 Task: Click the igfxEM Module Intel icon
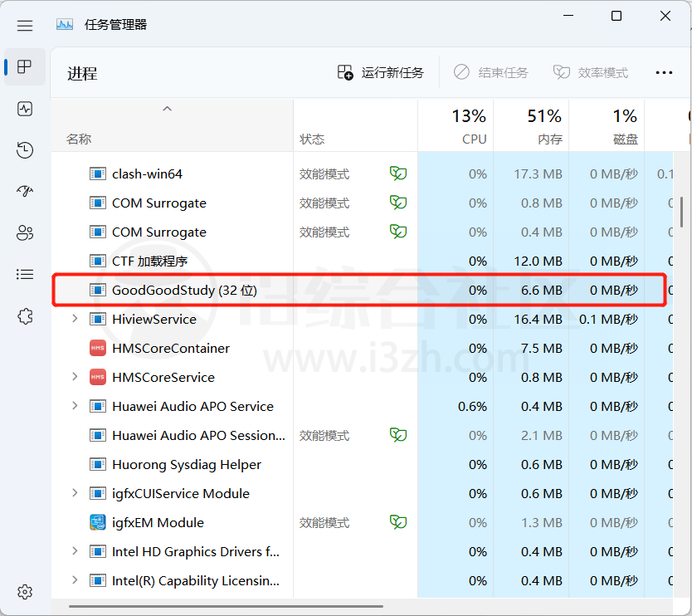(98, 522)
